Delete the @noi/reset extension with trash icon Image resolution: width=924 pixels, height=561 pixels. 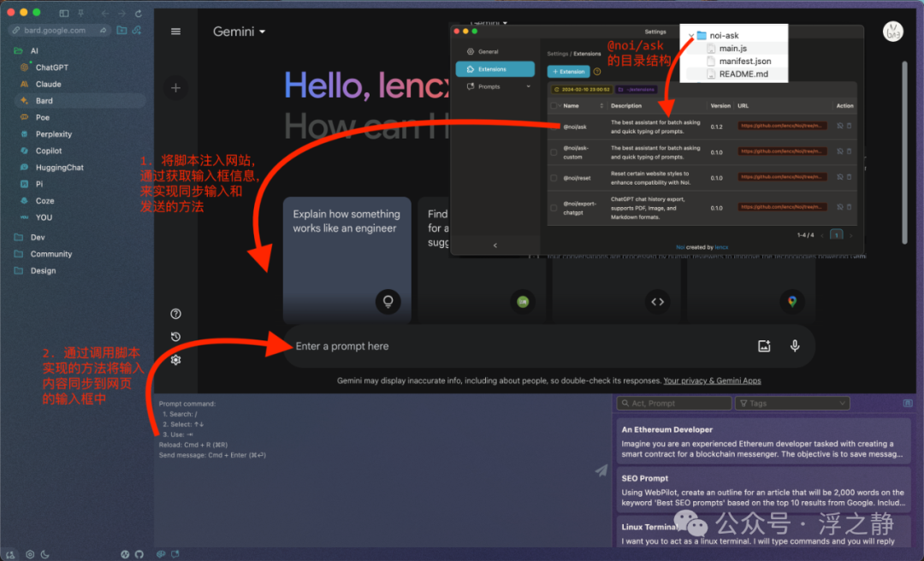850,177
